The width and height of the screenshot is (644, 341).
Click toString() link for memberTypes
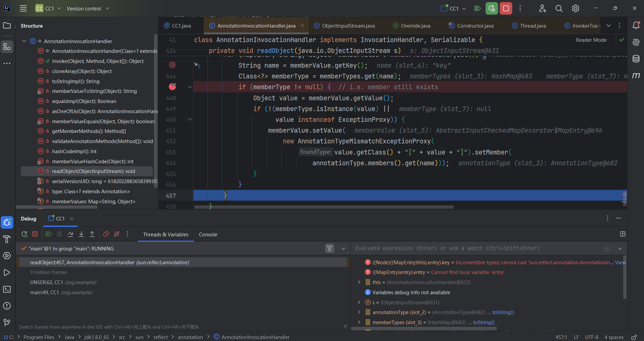484,322
